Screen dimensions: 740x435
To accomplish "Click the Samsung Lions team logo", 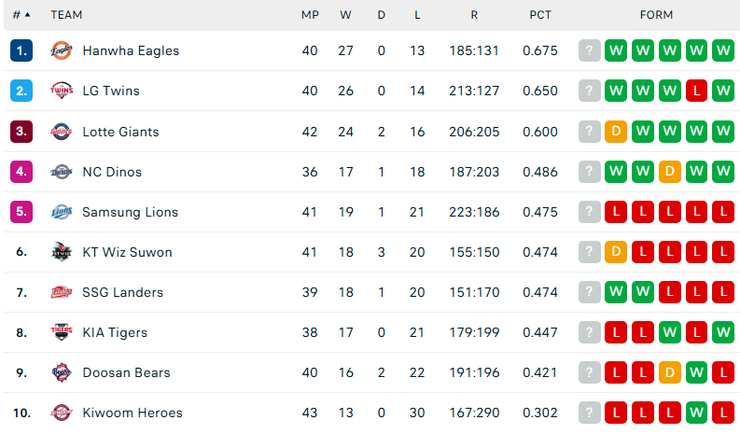I will 62,212.
